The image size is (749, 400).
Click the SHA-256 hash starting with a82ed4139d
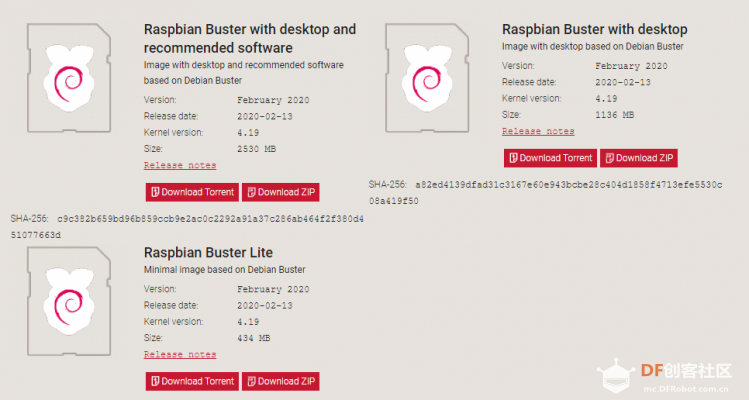pyautogui.click(x=546, y=193)
